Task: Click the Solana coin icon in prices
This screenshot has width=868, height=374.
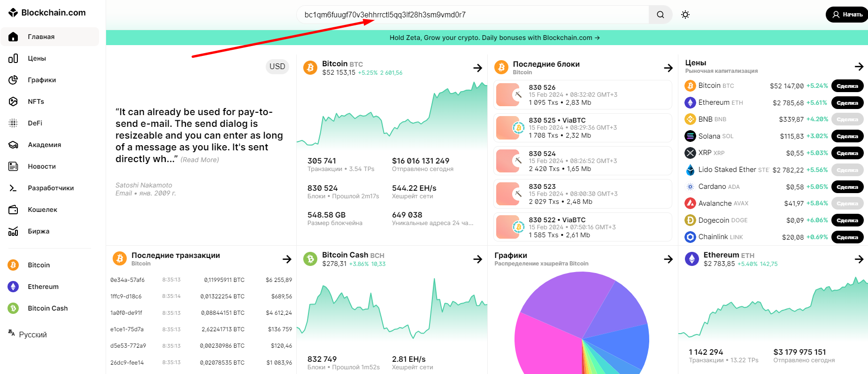Action: pyautogui.click(x=690, y=136)
